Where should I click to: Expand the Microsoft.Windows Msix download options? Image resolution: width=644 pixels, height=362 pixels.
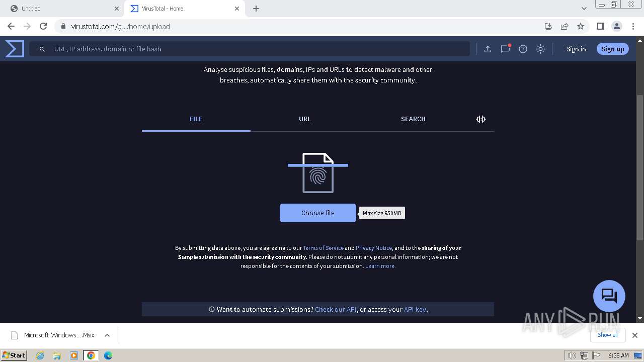point(107,335)
